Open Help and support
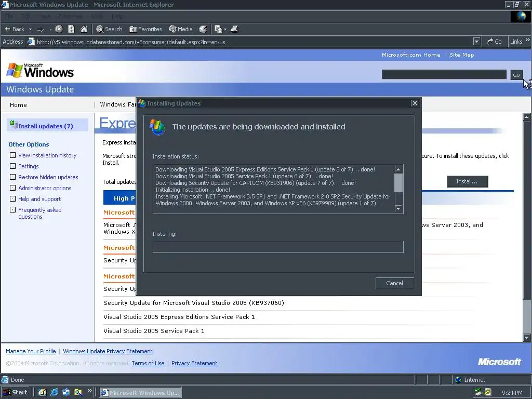 point(39,199)
